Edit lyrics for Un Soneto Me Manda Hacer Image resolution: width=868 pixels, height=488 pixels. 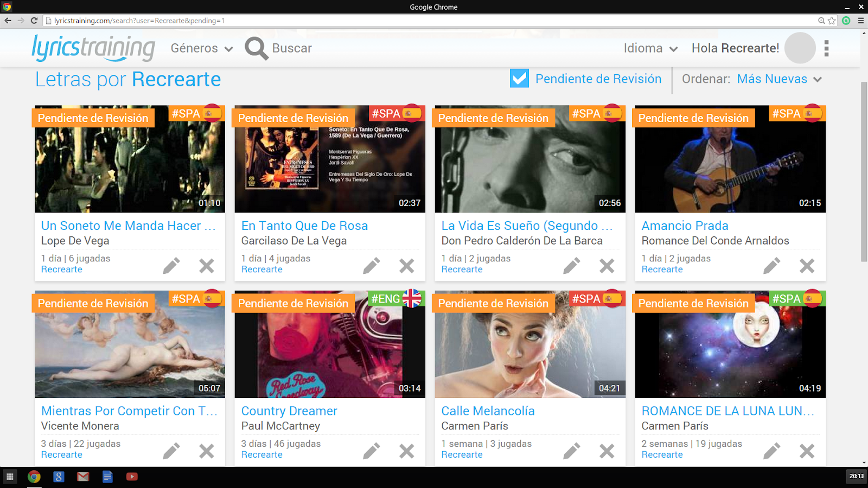(171, 266)
